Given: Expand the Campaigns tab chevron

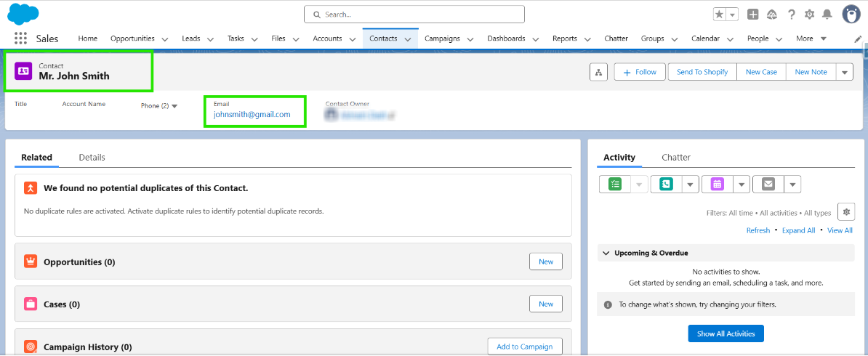Looking at the screenshot, I should pos(470,39).
